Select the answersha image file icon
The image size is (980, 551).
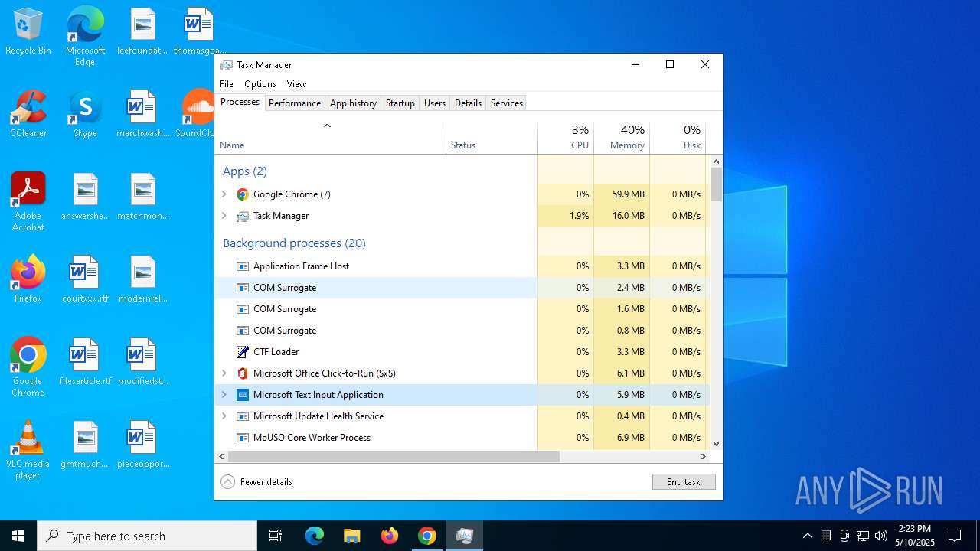coord(85,197)
